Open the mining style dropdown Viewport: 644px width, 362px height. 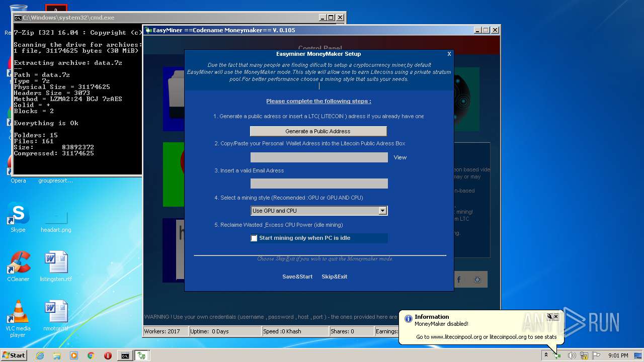[x=382, y=211]
